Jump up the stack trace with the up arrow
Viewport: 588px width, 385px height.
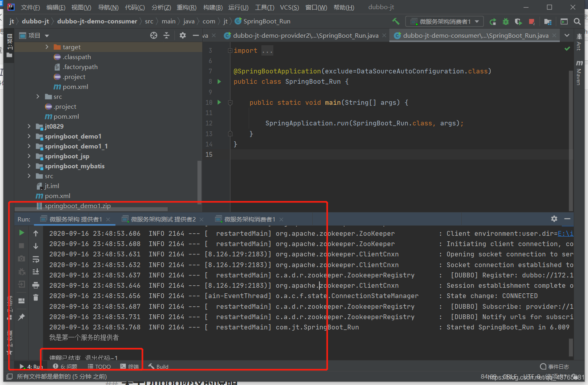pyautogui.click(x=36, y=233)
